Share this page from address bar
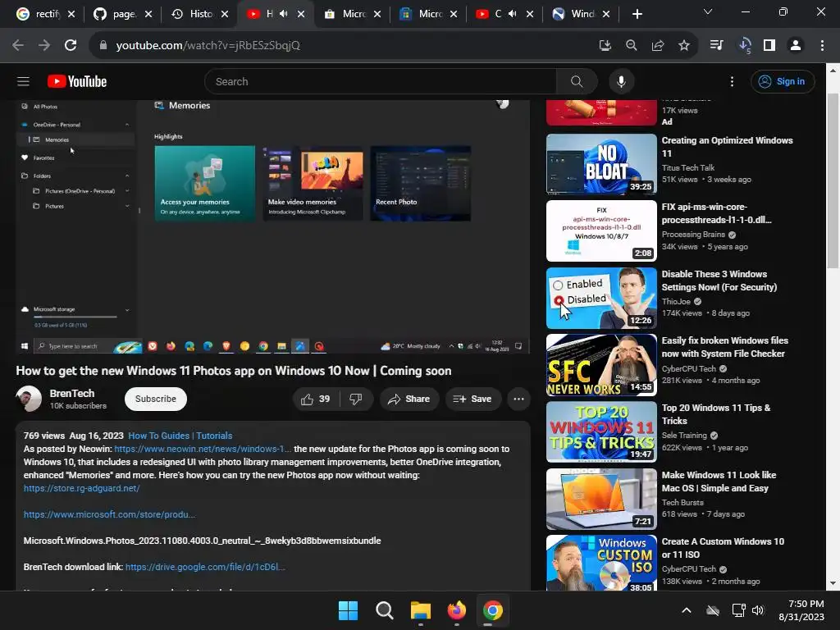840x630 pixels. coord(658,46)
